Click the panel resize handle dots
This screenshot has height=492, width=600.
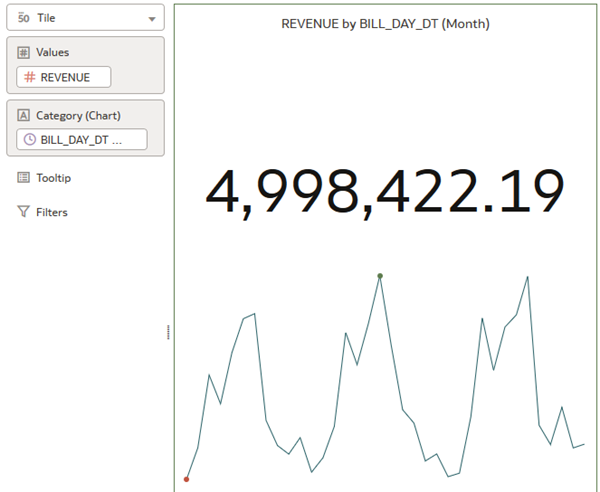pyautogui.click(x=168, y=332)
